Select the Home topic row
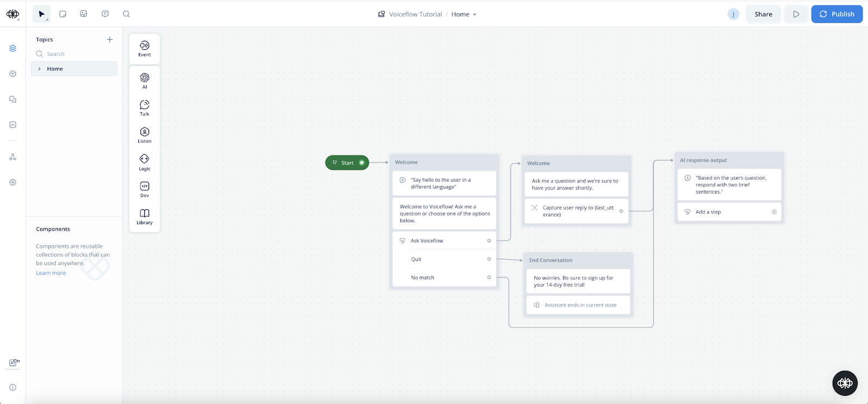 tap(74, 69)
